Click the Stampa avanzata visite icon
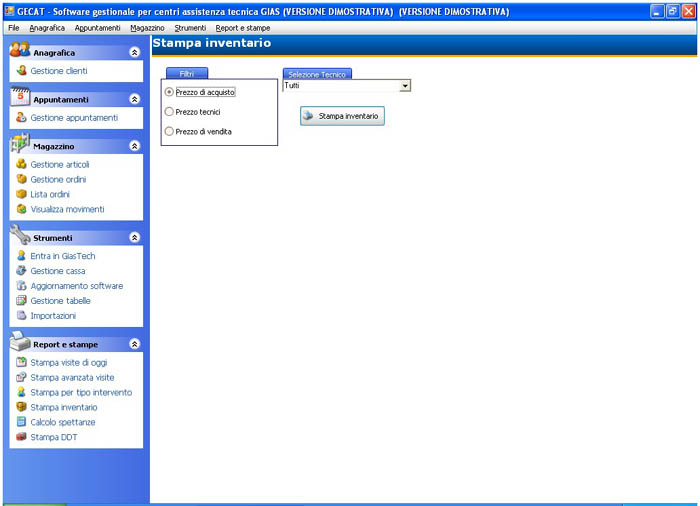Screen dimensions: 700x506 tap(21, 377)
